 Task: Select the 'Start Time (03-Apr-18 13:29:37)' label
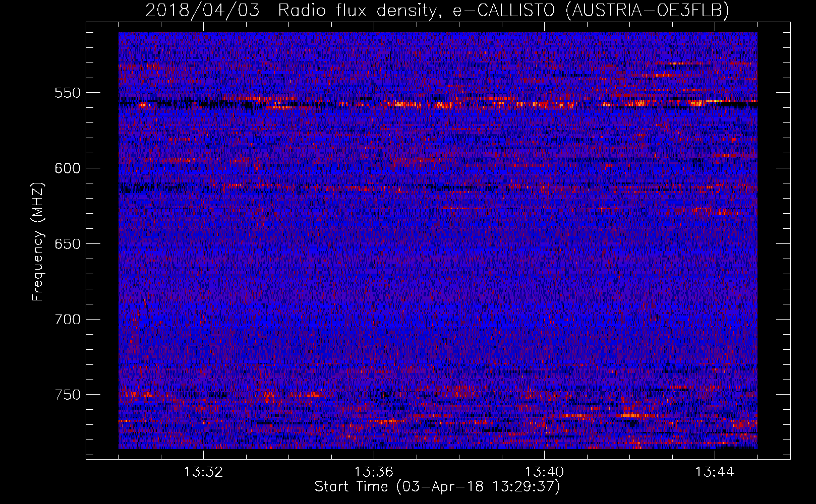[x=437, y=487]
